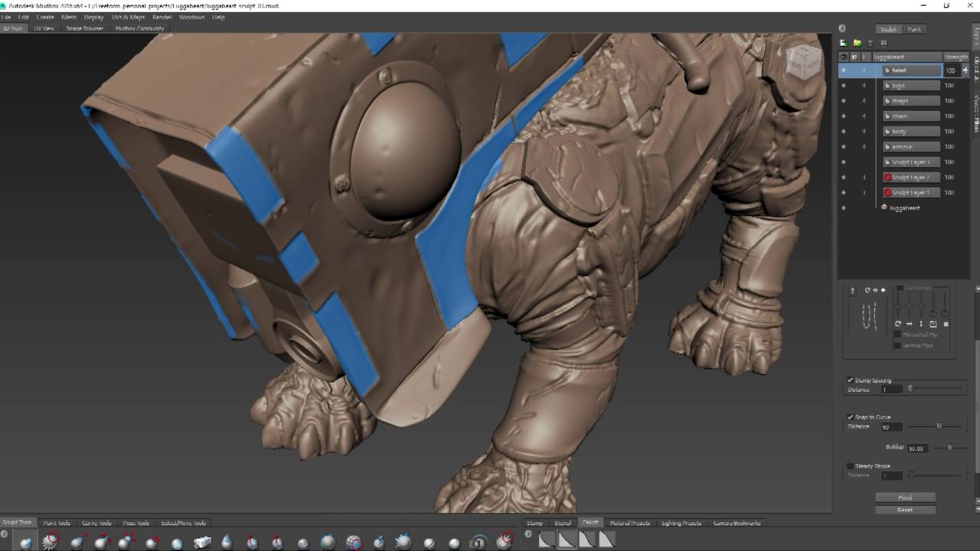Viewport: 980px width, 551px height.
Task: Select the Pinch sculpt tool
Action: (126, 542)
